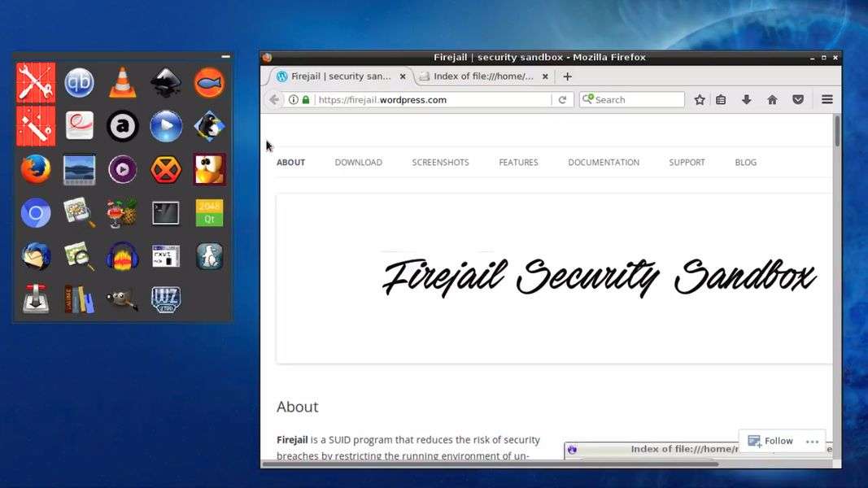Open the green map magnifier icon

[79, 256]
